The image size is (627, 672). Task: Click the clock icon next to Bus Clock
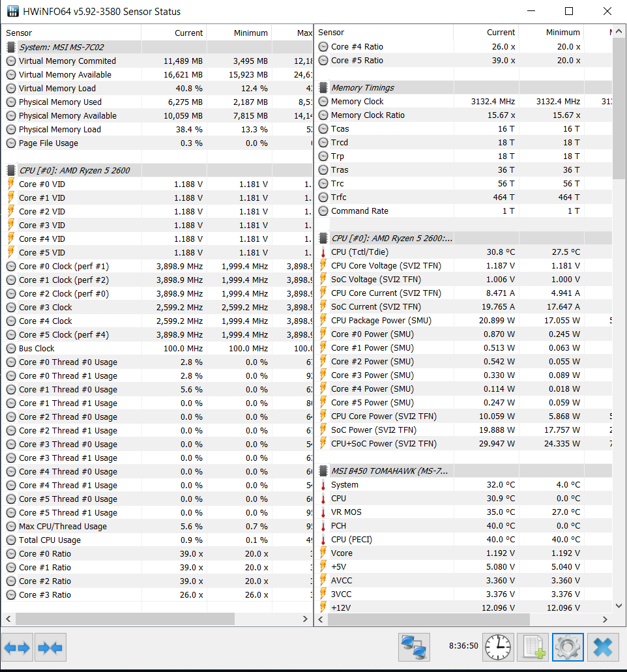click(x=11, y=349)
